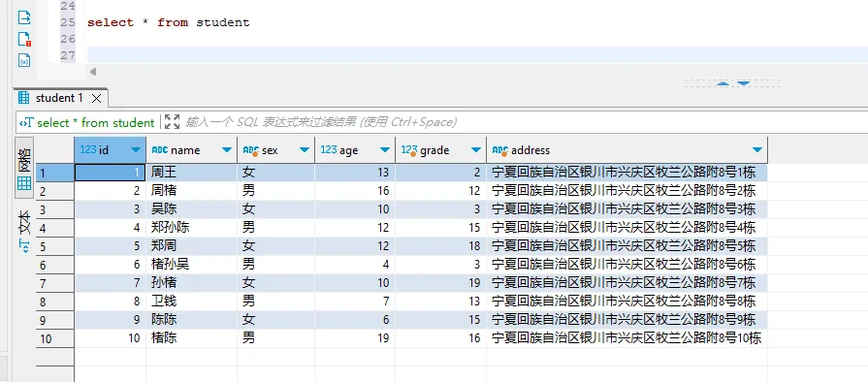The height and width of the screenshot is (382, 868).
Task: Select row 6 header in grid
Action: pos(55,265)
